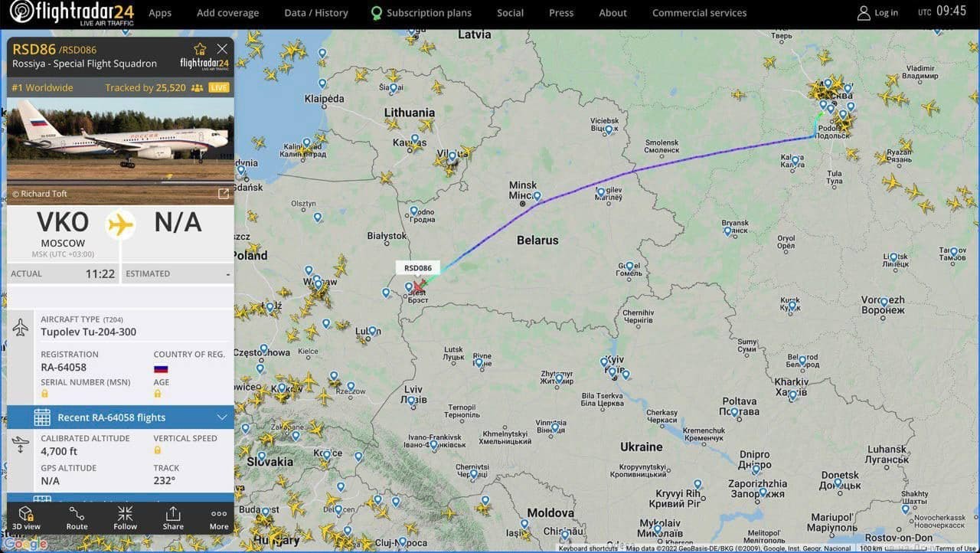
Task: Open the Data / History menu
Action: pyautogui.click(x=316, y=13)
